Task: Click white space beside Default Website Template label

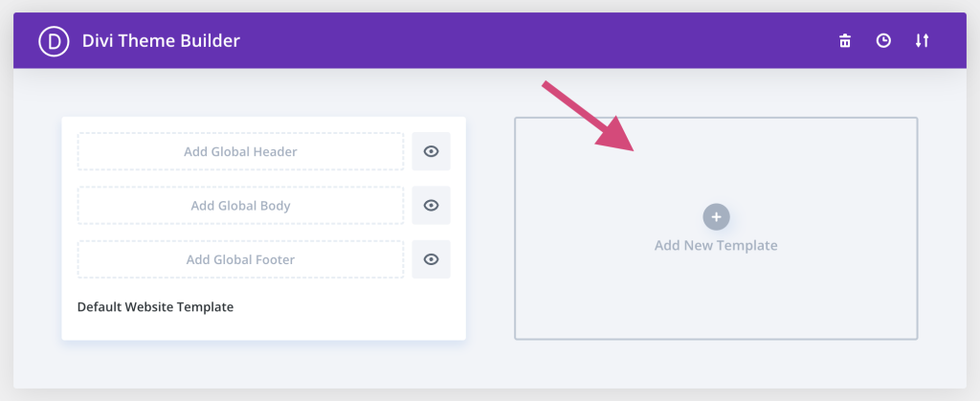Action: click(x=350, y=307)
